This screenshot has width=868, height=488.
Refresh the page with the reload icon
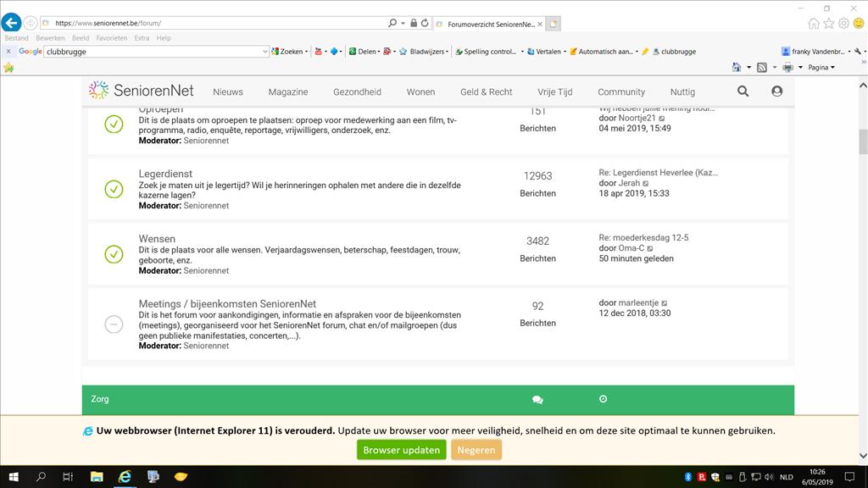(424, 23)
